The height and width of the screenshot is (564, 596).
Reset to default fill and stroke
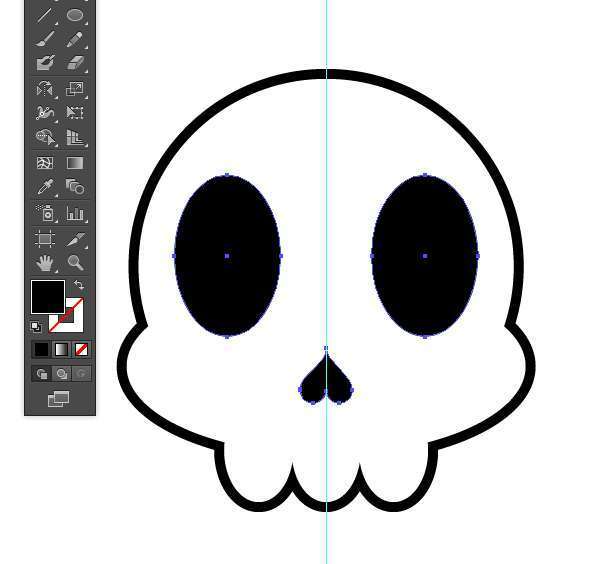pyautogui.click(x=36, y=326)
